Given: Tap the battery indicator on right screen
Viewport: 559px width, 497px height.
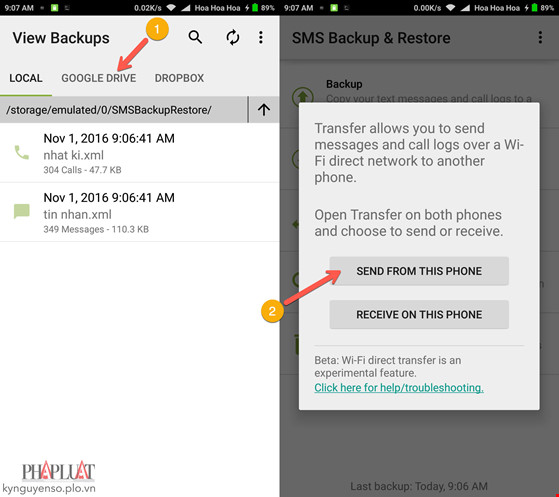Looking at the screenshot, I should (534, 7).
